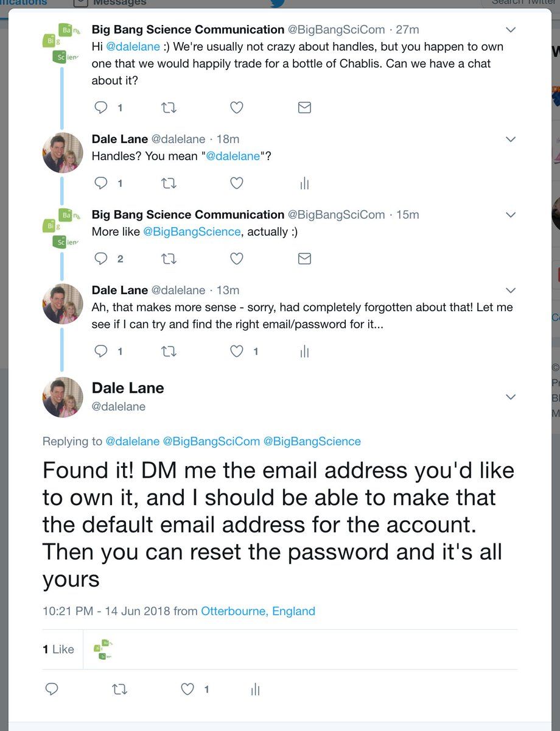This screenshot has width=560, height=731.
Task: Toggle retweet on the 13m tweet
Action: 169,351
